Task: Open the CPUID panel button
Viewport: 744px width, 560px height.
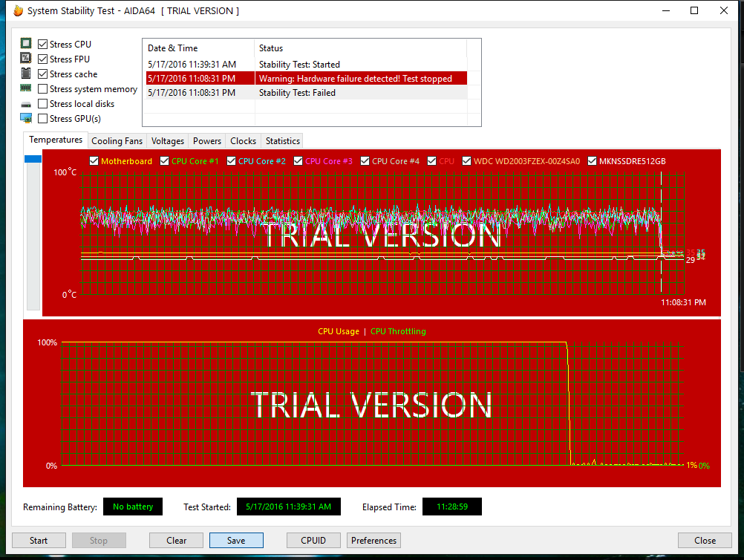Action: pyautogui.click(x=313, y=540)
